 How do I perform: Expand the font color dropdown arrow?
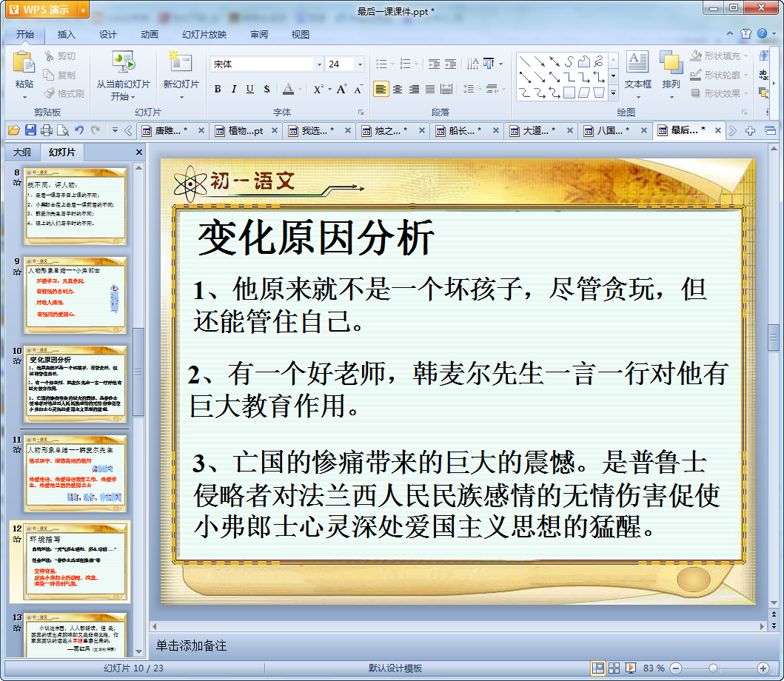coord(300,89)
